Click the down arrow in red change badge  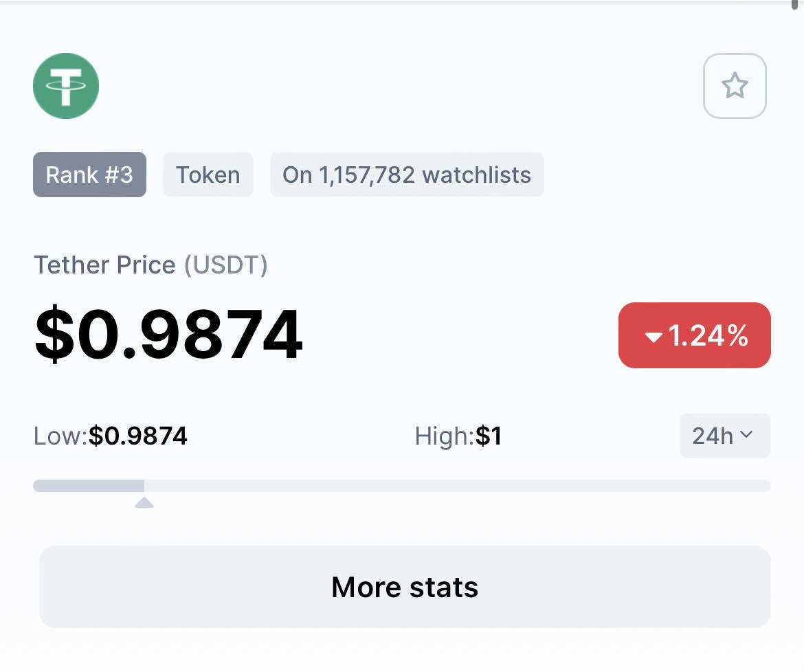pos(654,337)
